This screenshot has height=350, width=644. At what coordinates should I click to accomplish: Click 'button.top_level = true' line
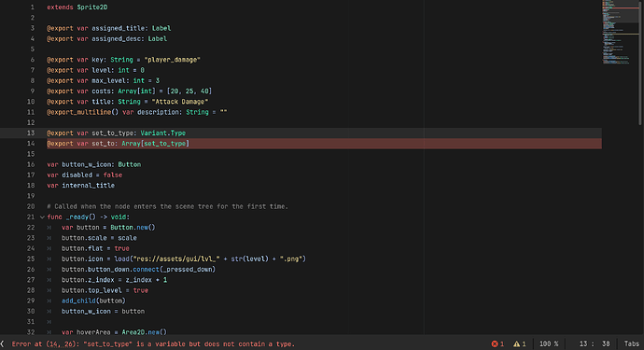pyautogui.click(x=105, y=290)
